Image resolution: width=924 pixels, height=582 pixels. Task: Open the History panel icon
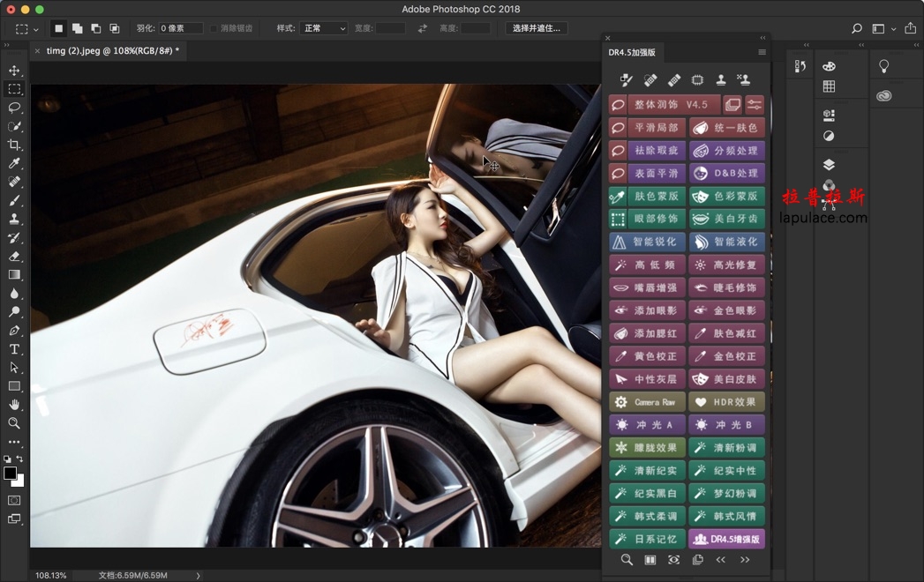click(800, 66)
